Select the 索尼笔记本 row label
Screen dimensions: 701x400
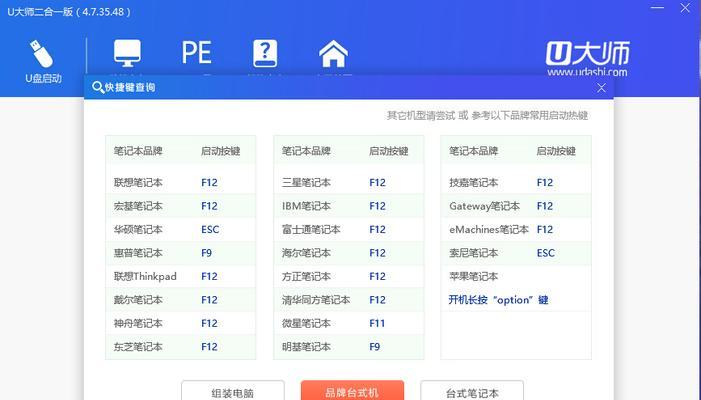(x=473, y=253)
